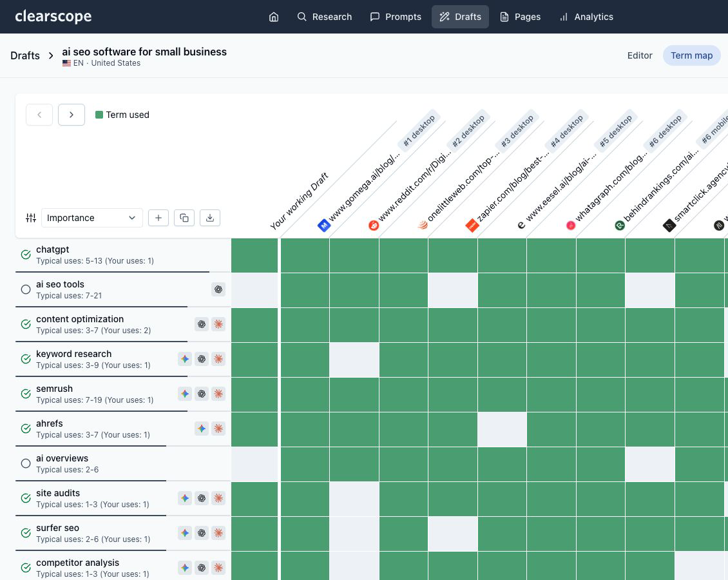Viewport: 728px width, 580px height.
Task: Click ChatGPT icon on ai seo tools row
Action: tap(218, 289)
